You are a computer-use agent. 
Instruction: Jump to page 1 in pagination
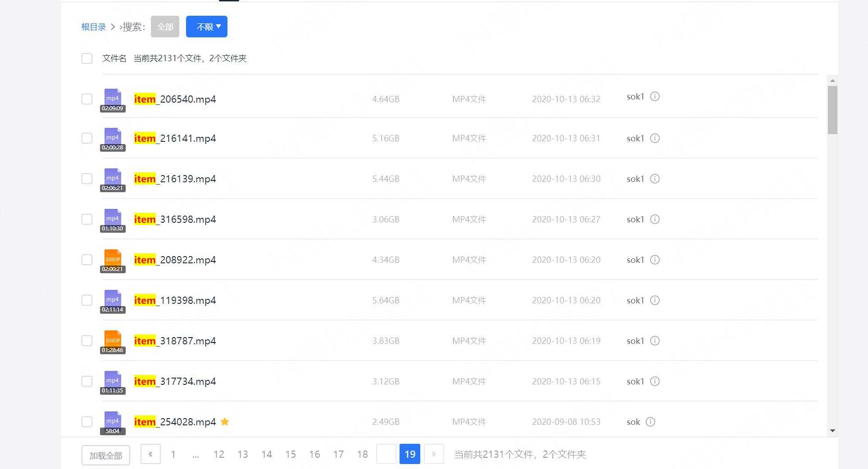[x=173, y=455]
